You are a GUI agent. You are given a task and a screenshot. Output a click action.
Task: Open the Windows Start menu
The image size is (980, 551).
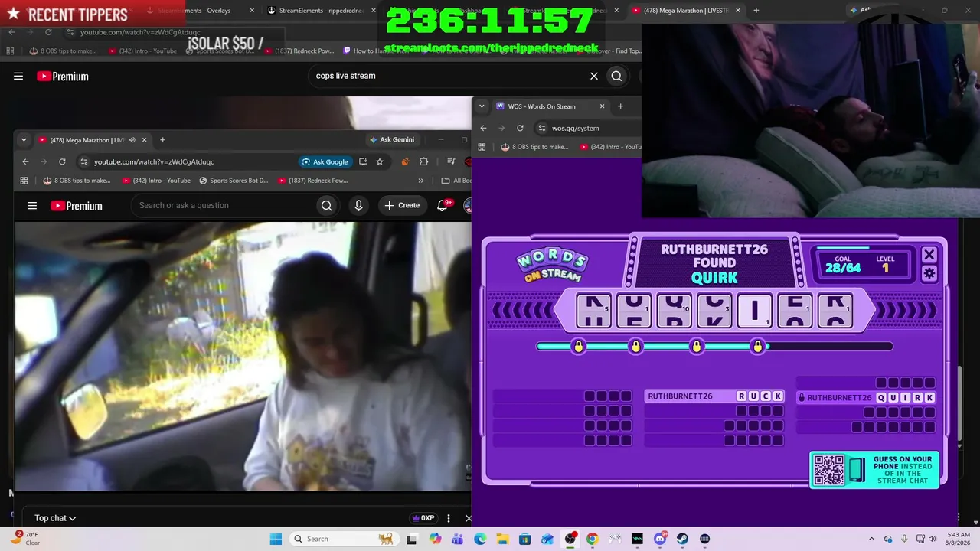click(276, 539)
